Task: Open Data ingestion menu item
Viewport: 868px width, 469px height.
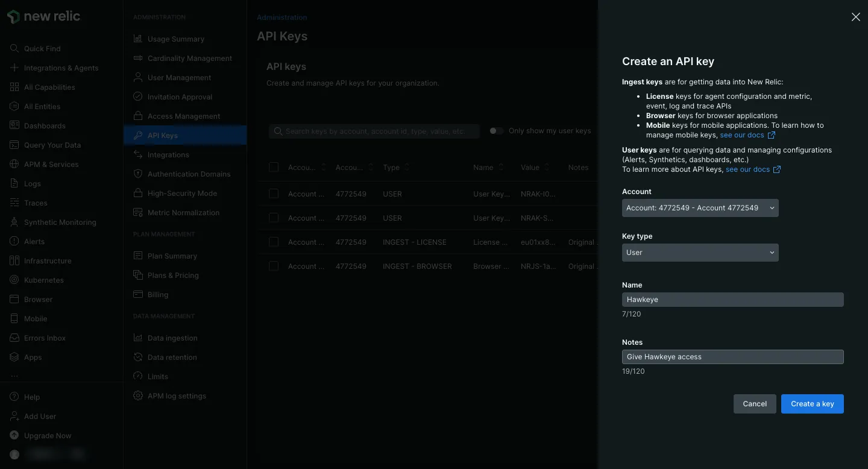Action: click(185, 338)
